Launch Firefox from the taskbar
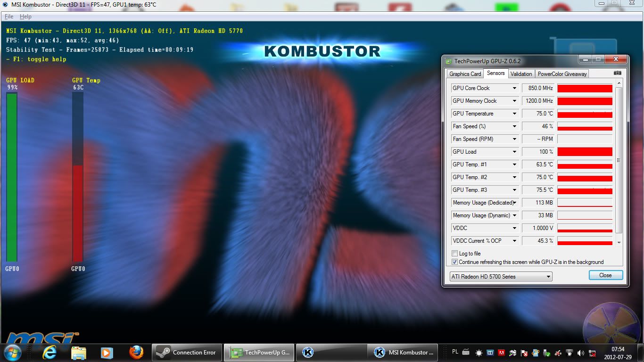The image size is (644, 362). pos(136,352)
